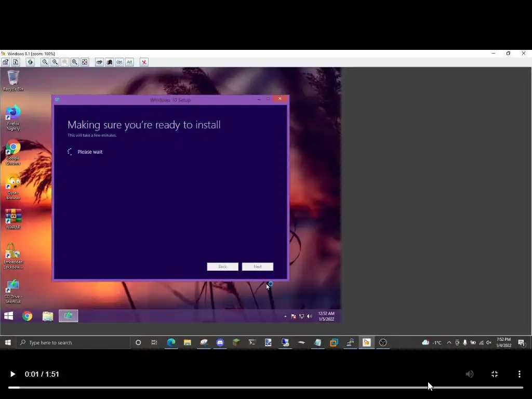Mute the video with speaker icon
This screenshot has width=532, height=399.
click(x=470, y=374)
